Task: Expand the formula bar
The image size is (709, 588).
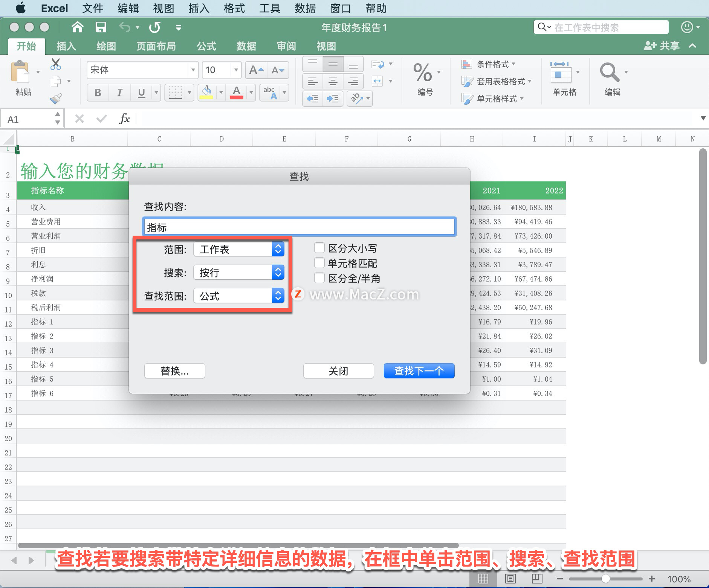Action: pyautogui.click(x=703, y=119)
